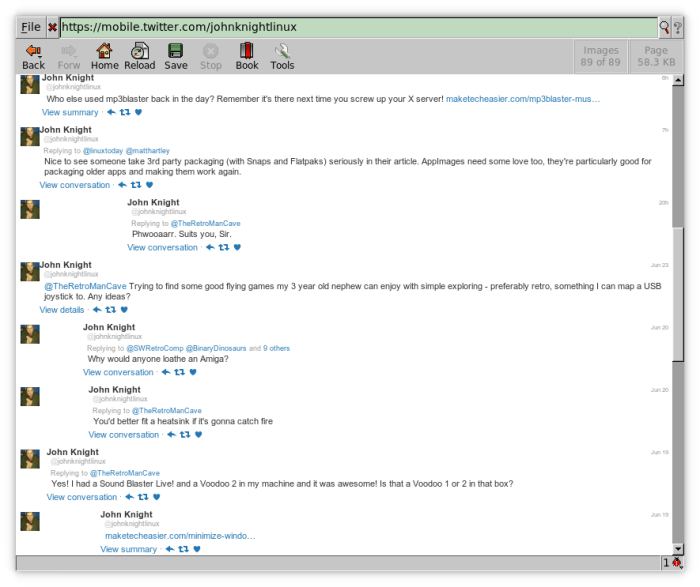Like the Amiga tweet
700x587 pixels.
click(x=193, y=372)
